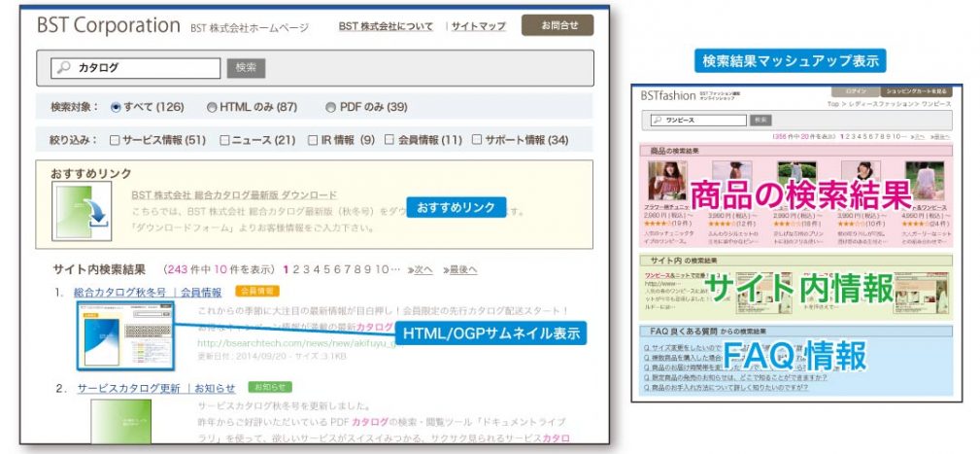The image size is (980, 454).
Task: Click the お問合せ button
Action: (x=558, y=25)
